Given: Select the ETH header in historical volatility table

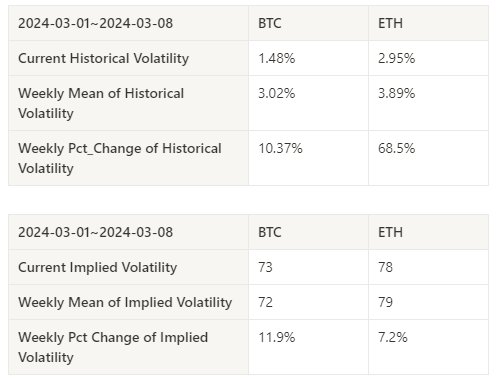Looking at the screenshot, I should (x=390, y=23).
